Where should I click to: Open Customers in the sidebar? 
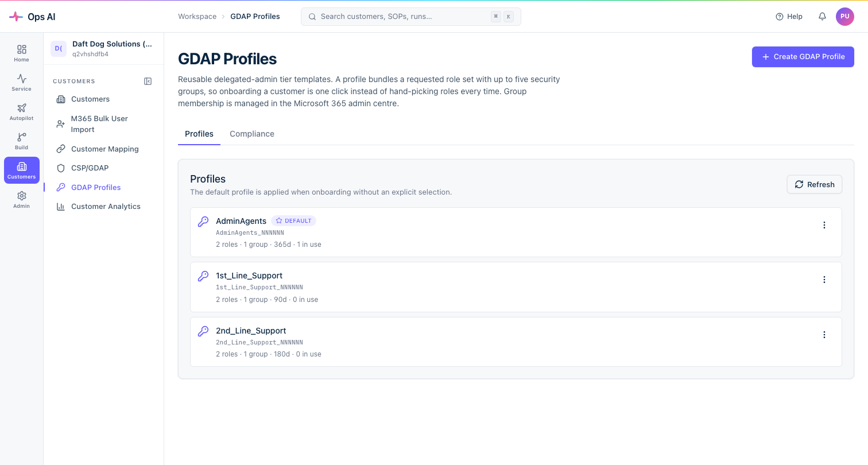point(103,99)
